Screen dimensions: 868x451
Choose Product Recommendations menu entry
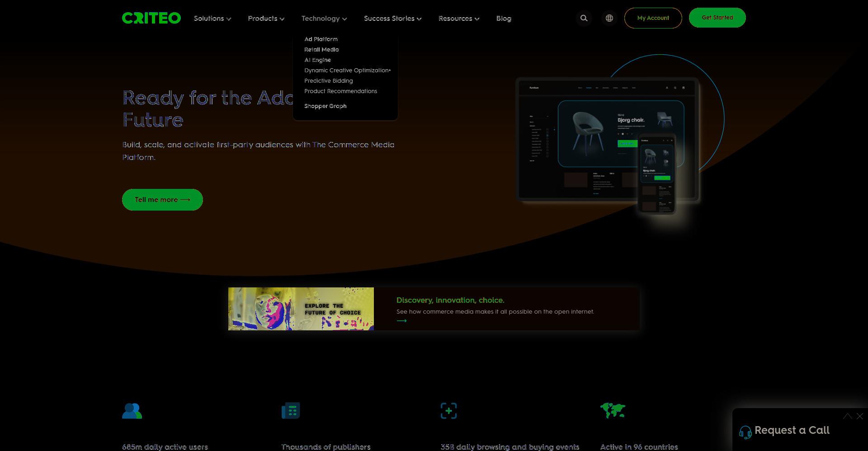(x=341, y=91)
